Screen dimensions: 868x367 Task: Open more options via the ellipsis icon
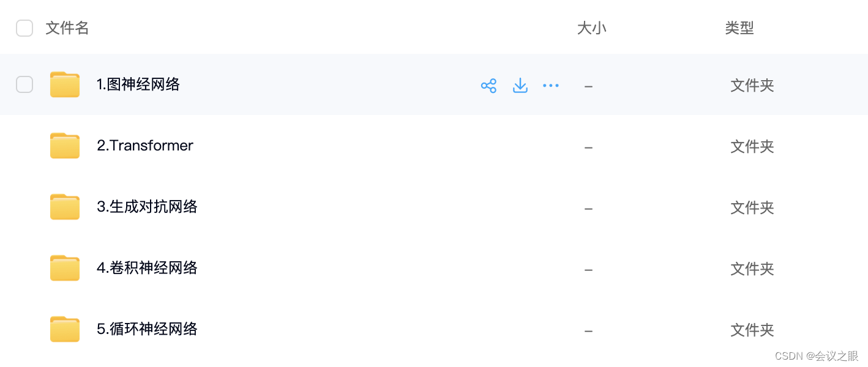[x=550, y=85]
